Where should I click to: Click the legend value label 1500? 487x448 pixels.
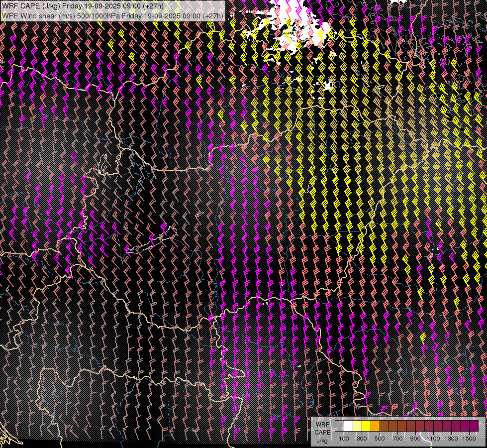coord(469,439)
